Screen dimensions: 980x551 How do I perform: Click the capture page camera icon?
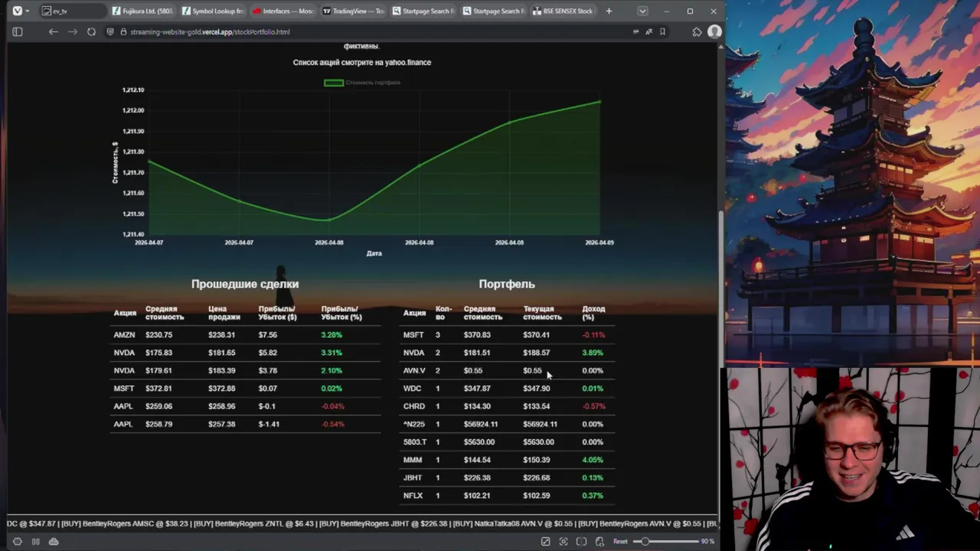click(563, 541)
